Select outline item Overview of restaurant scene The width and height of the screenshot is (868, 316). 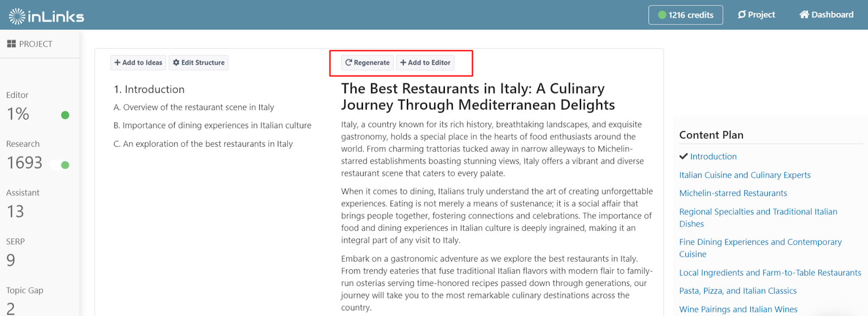(194, 107)
